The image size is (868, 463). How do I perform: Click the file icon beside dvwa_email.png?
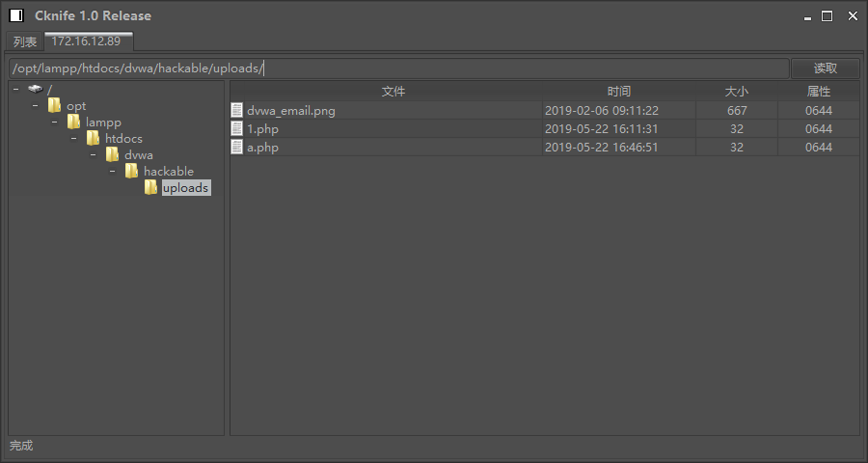(237, 111)
